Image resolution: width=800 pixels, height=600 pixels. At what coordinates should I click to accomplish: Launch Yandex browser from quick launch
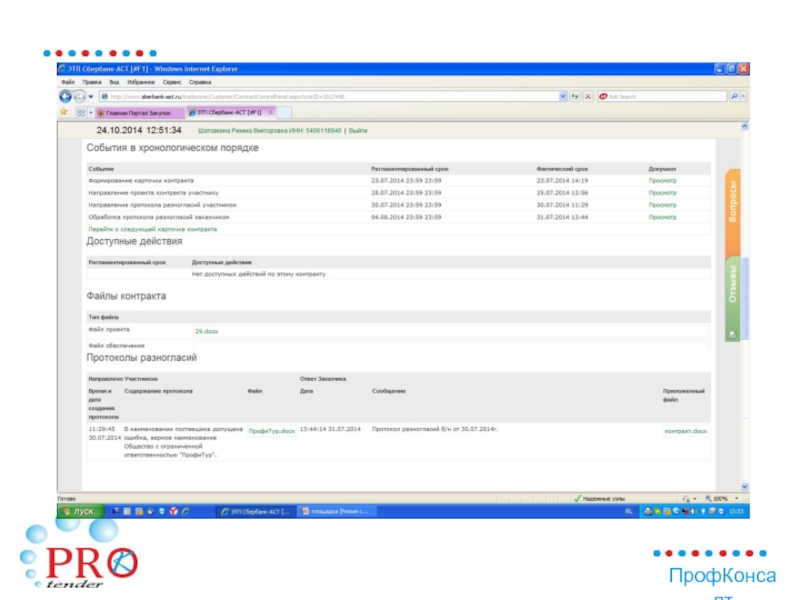173,511
